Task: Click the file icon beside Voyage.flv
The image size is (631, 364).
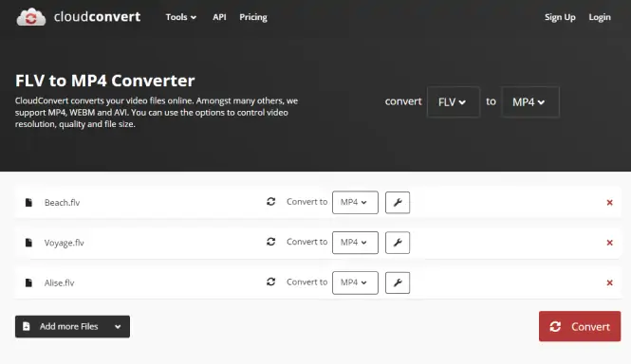Action: pyautogui.click(x=28, y=243)
